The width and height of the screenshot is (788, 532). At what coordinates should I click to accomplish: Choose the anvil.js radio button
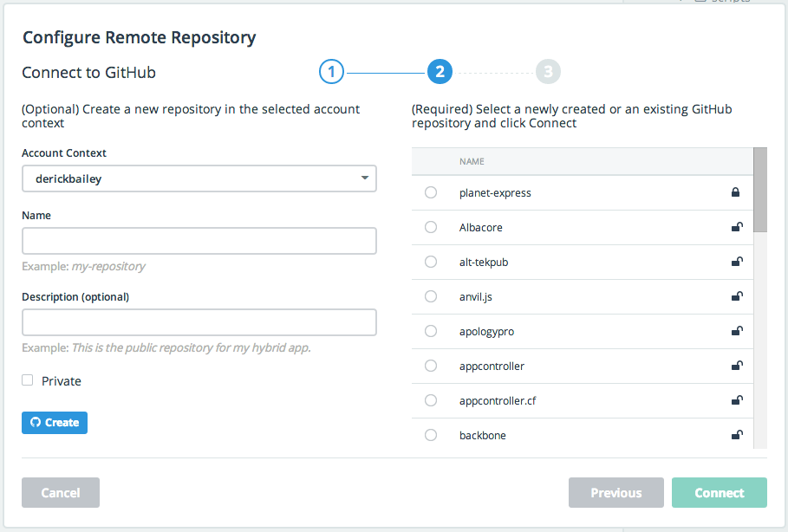[x=431, y=296]
